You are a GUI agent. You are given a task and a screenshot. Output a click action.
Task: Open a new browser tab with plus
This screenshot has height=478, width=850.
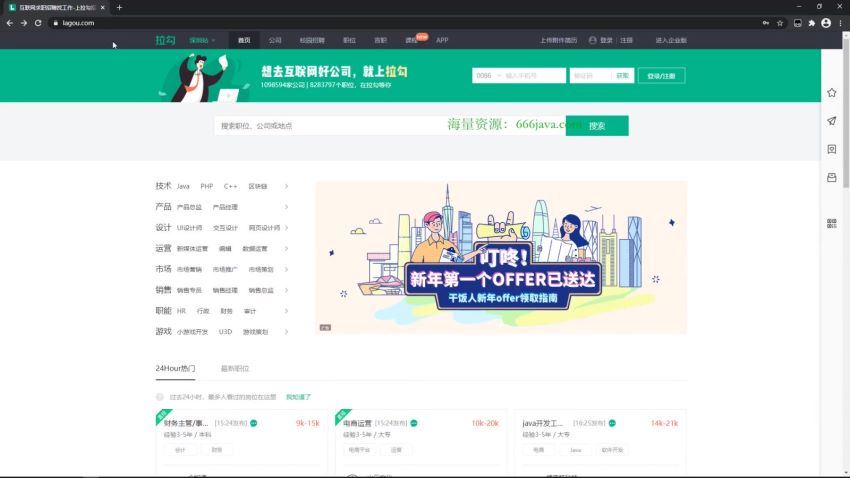(119, 8)
